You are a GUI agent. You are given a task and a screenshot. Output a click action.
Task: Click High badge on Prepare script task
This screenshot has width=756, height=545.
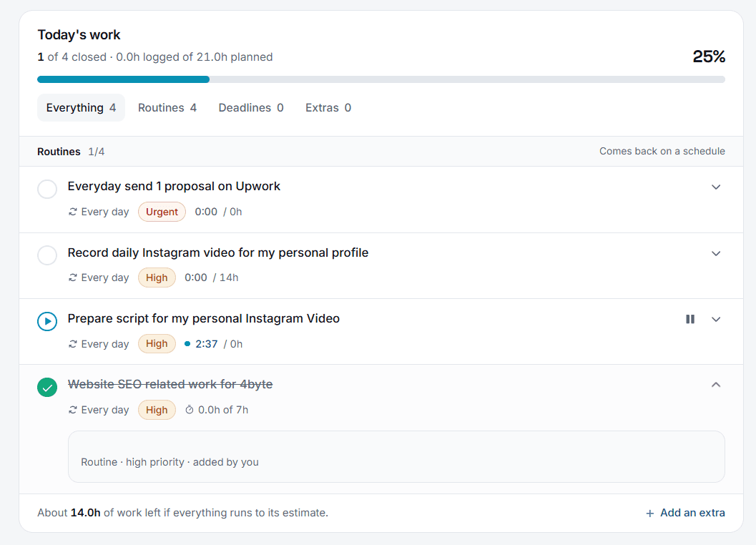157,344
